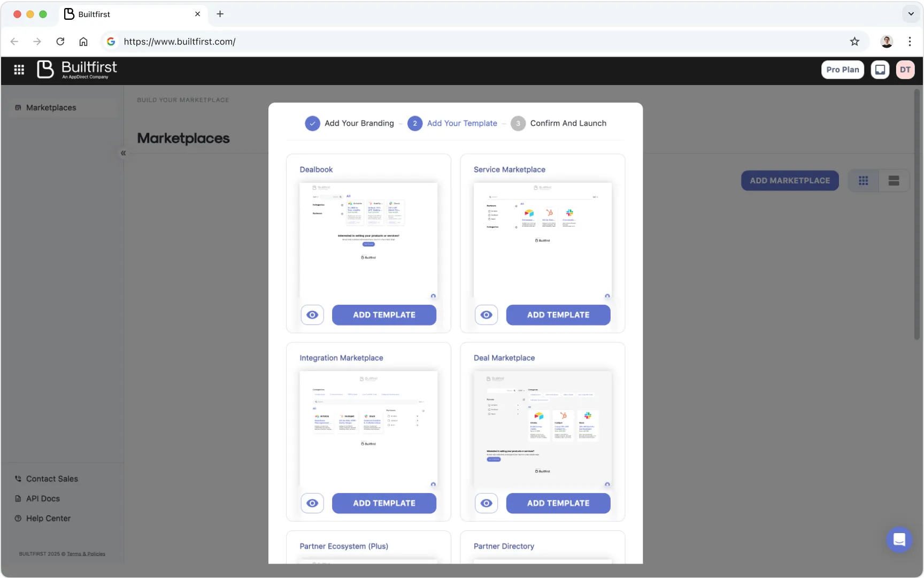Add the Dealbook template

[x=384, y=315]
